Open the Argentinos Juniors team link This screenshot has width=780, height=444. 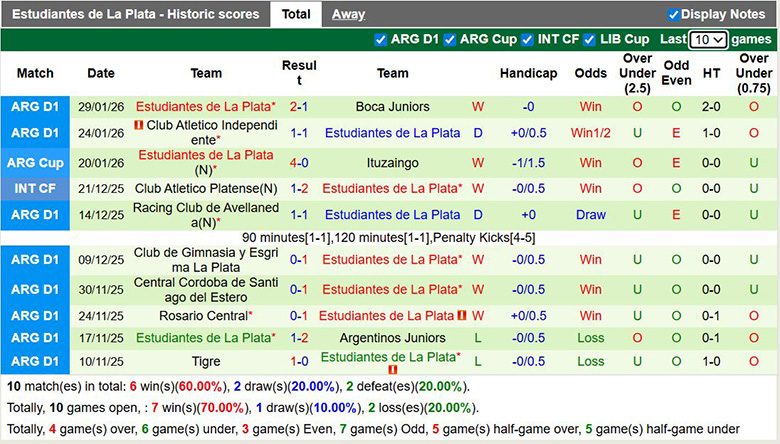click(x=392, y=338)
